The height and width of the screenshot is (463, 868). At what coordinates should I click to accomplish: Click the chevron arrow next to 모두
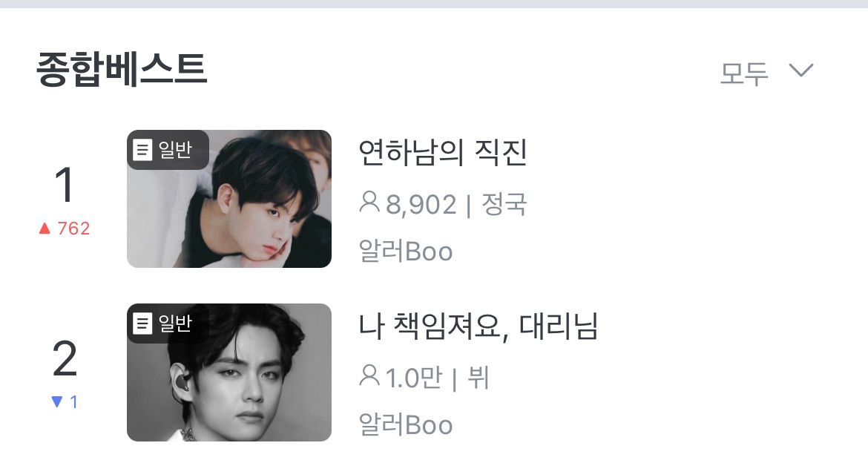pos(801,70)
